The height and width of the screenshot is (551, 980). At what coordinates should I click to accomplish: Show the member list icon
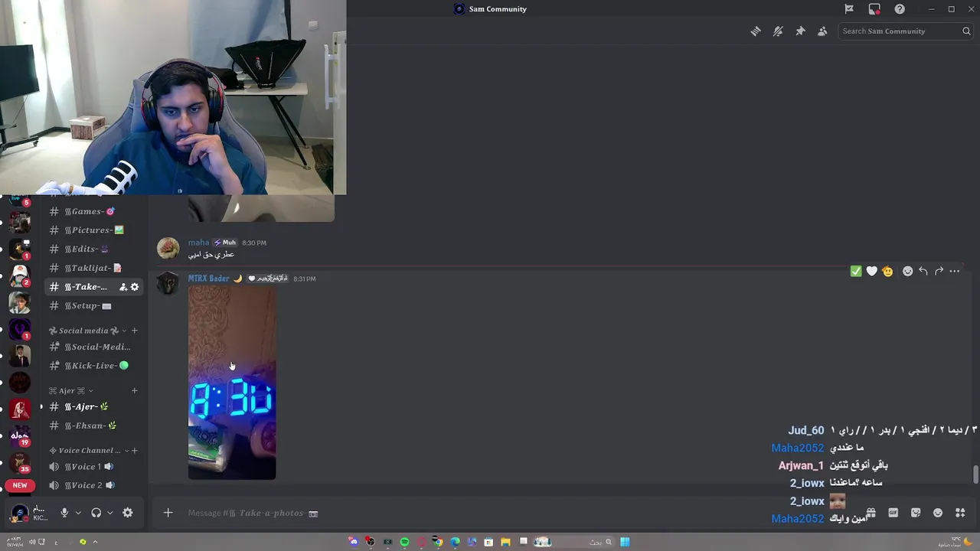pos(822,31)
